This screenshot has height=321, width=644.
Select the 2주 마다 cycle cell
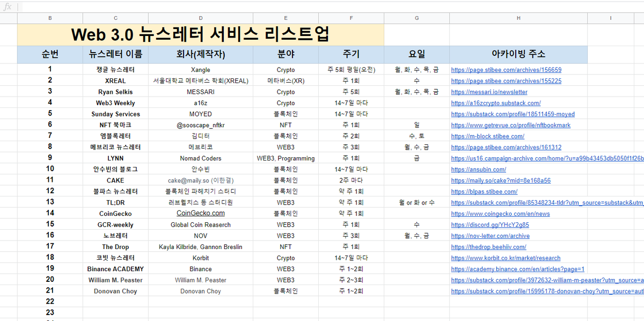tap(351, 180)
